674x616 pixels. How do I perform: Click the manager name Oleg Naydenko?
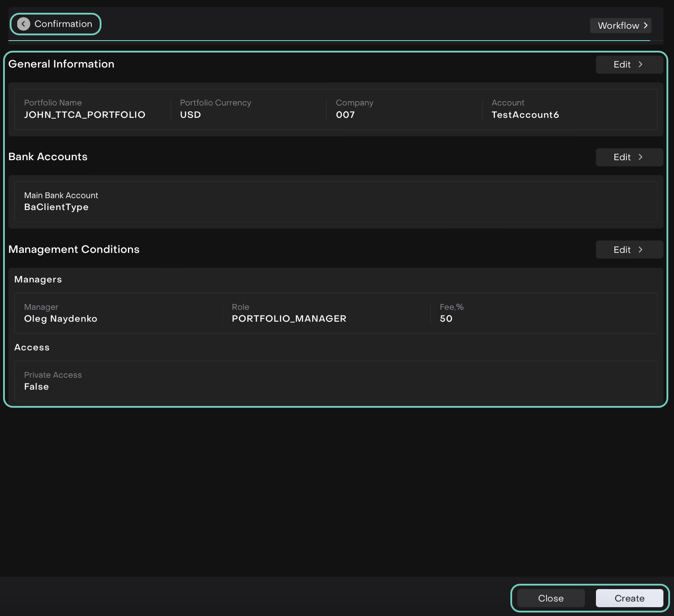click(60, 319)
